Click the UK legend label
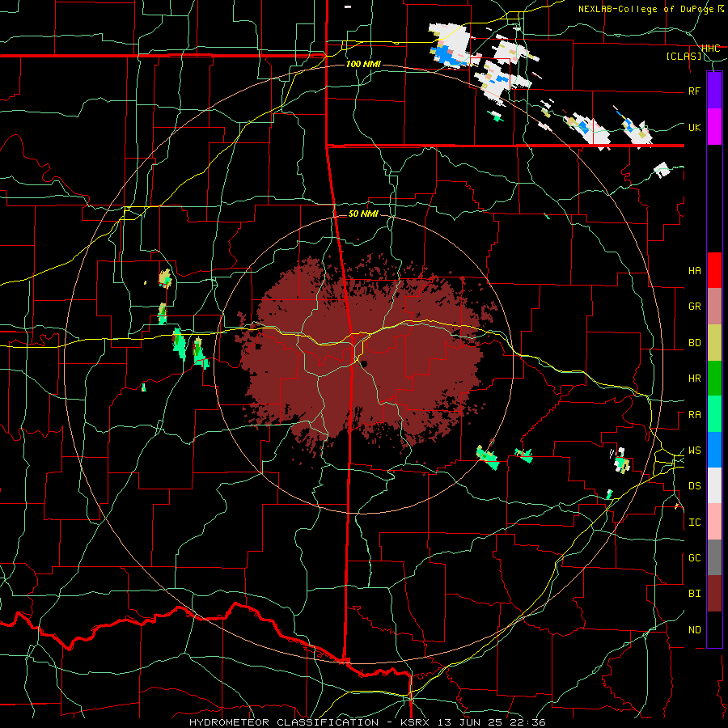This screenshot has width=728, height=728. pyautogui.click(x=694, y=127)
